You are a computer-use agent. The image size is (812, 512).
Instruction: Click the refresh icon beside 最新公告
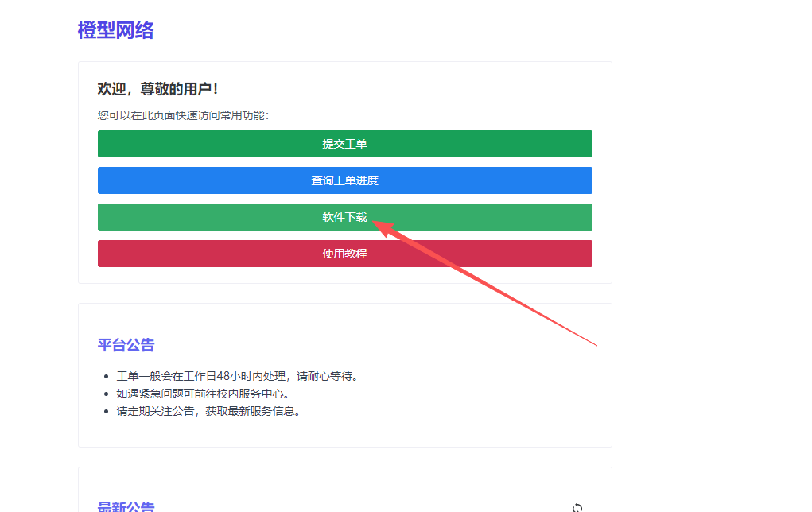tap(577, 507)
